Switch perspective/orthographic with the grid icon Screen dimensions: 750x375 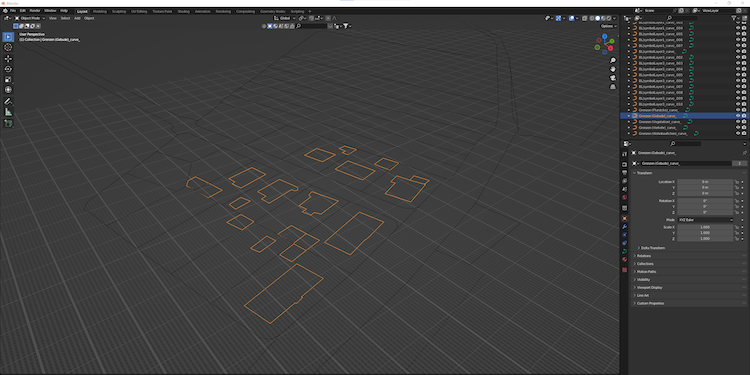click(613, 87)
